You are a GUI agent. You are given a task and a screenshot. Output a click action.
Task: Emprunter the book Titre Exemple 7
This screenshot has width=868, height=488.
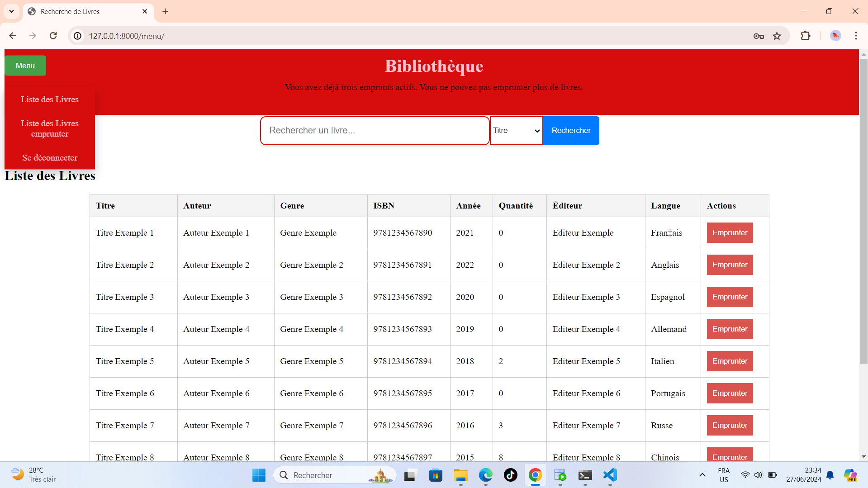(x=730, y=425)
